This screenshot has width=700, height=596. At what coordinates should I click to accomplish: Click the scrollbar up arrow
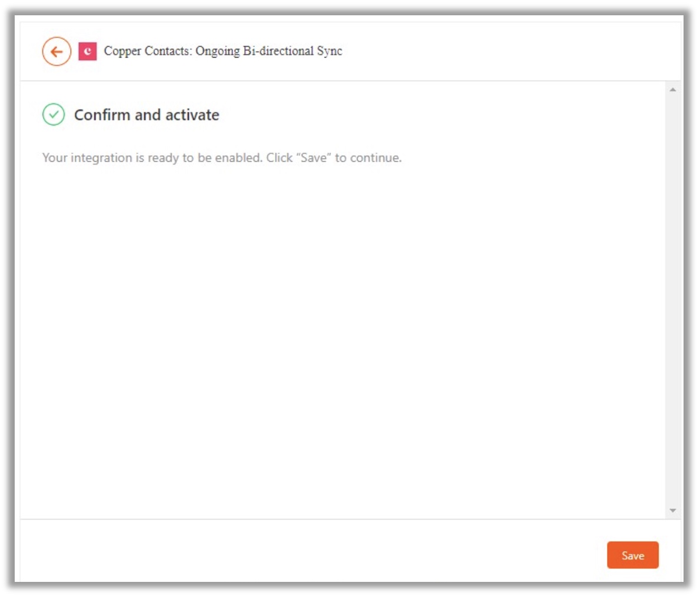point(673,90)
